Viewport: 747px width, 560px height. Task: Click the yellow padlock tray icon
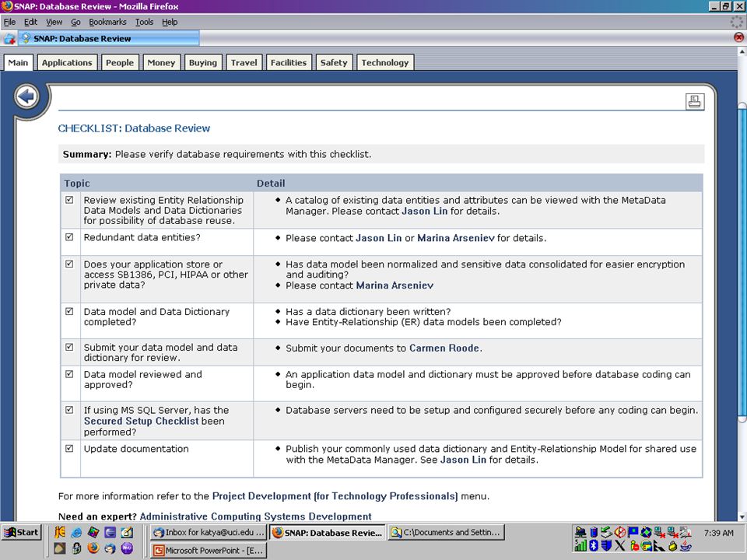point(672,546)
